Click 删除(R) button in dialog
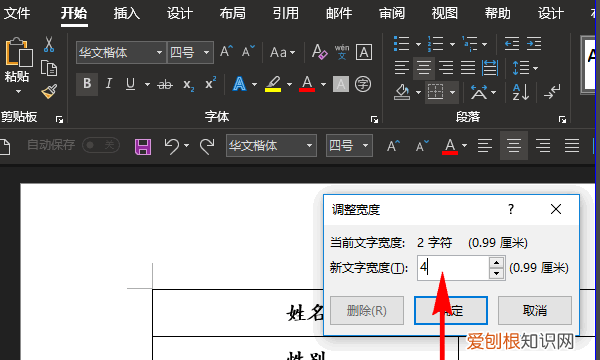600x360 pixels. pos(367,310)
